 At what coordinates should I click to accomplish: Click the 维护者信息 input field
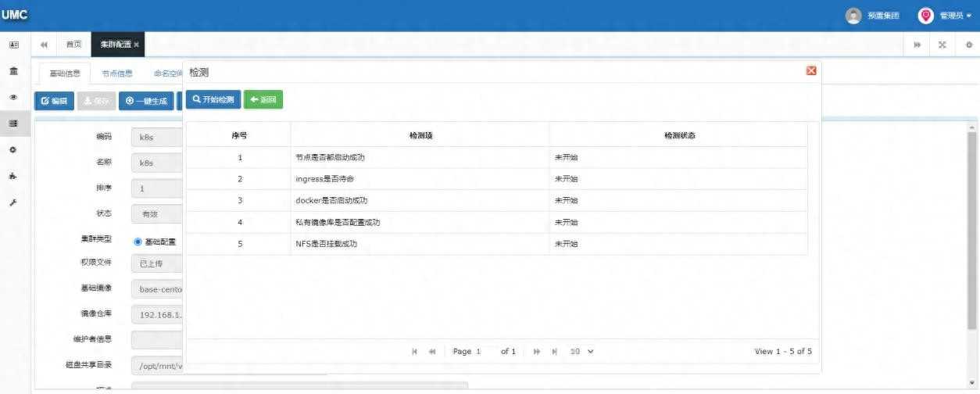pyautogui.click(x=158, y=339)
